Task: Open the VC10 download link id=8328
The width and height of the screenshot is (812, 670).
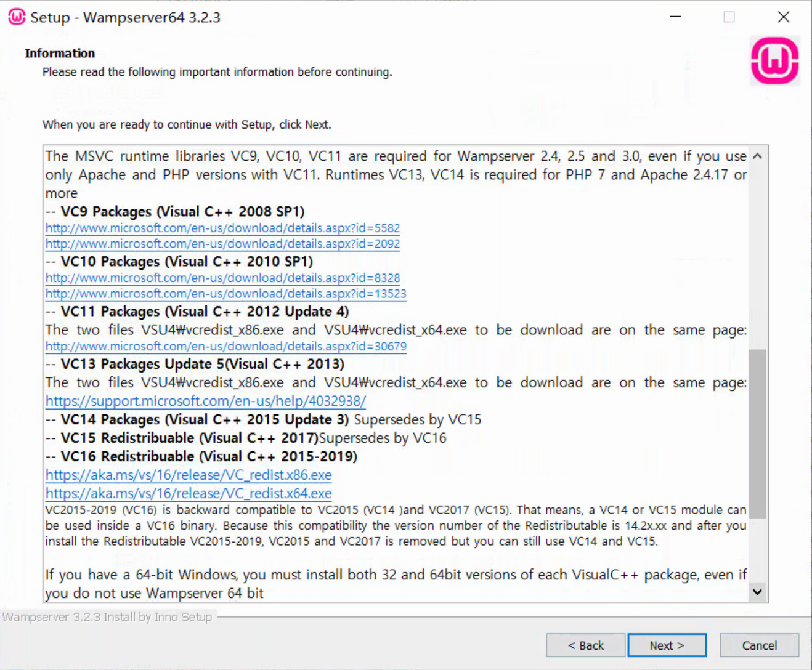Action: tap(222, 278)
